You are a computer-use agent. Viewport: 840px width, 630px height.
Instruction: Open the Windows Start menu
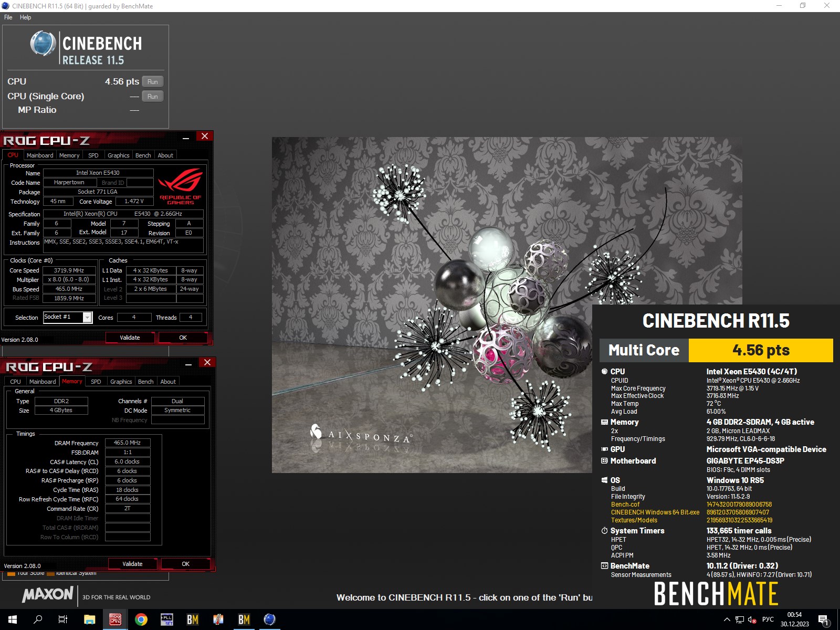13,619
